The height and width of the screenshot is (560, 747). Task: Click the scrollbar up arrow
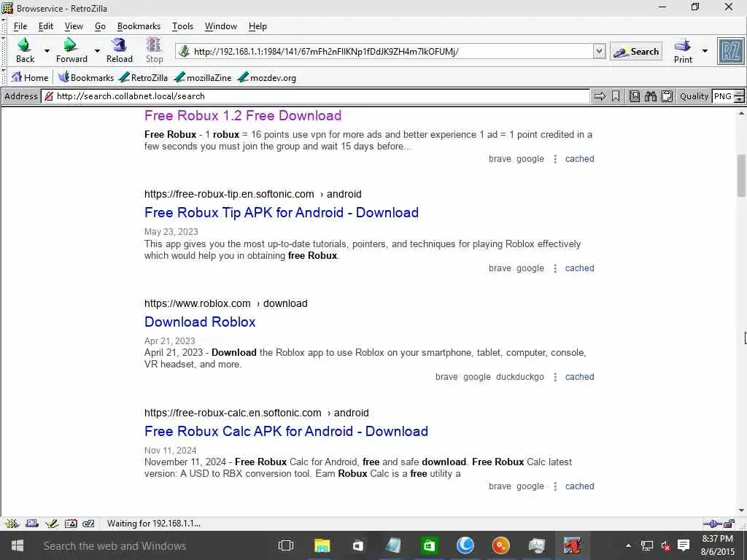[x=741, y=113]
